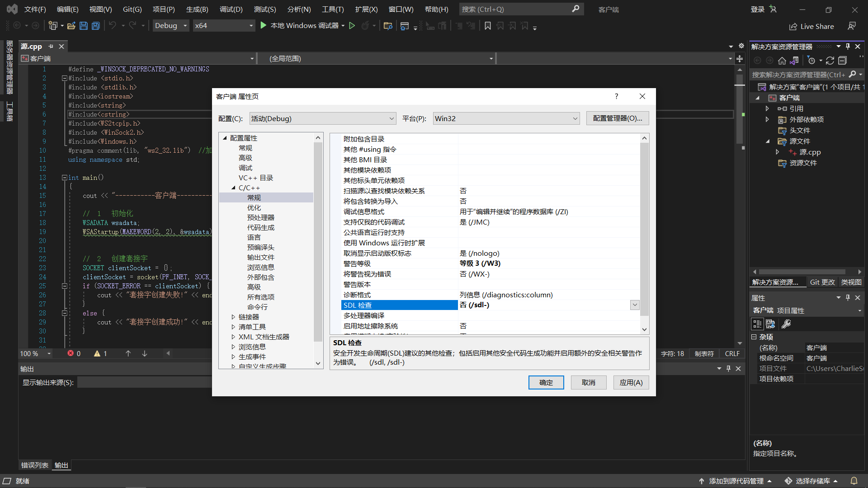868x488 pixels.
Task: Open 配置管理器(O)... button
Action: (617, 118)
